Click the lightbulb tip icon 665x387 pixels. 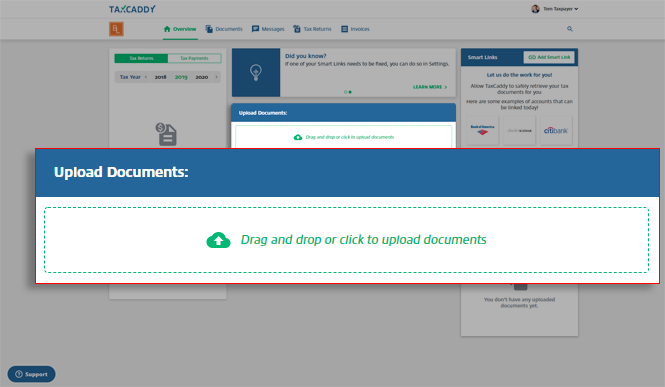pyautogui.click(x=256, y=72)
